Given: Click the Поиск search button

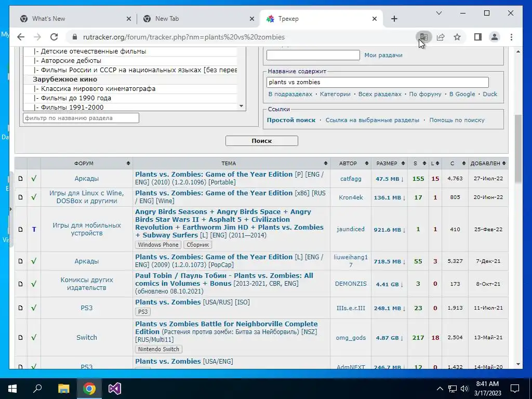Looking at the screenshot, I should tap(262, 141).
